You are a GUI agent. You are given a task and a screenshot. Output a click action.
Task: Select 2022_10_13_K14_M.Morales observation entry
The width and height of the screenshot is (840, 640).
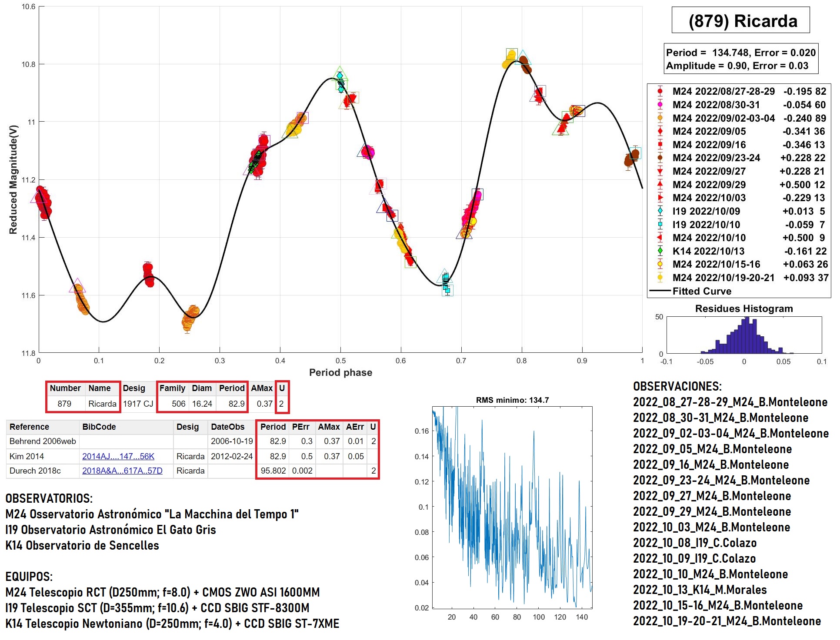pyautogui.click(x=700, y=590)
